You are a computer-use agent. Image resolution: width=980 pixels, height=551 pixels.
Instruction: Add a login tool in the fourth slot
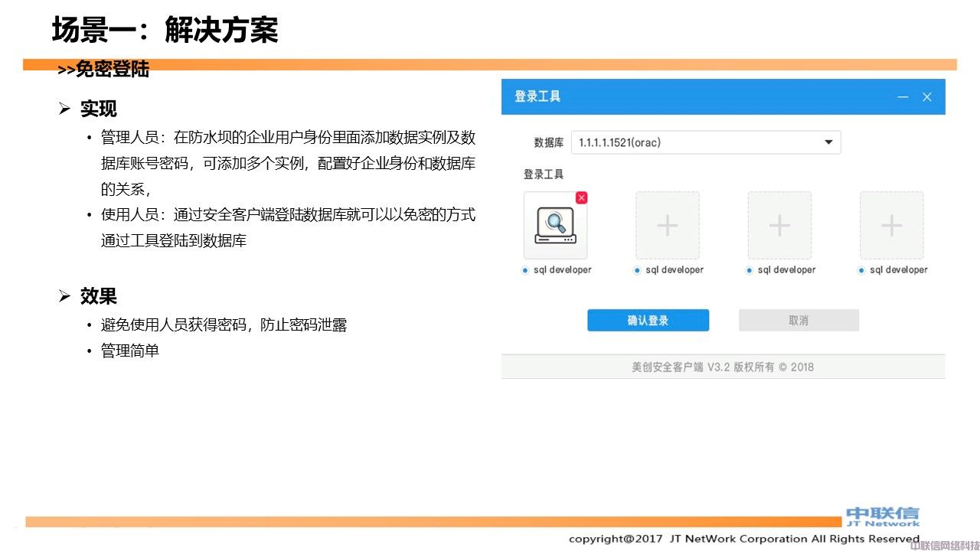coord(891,226)
